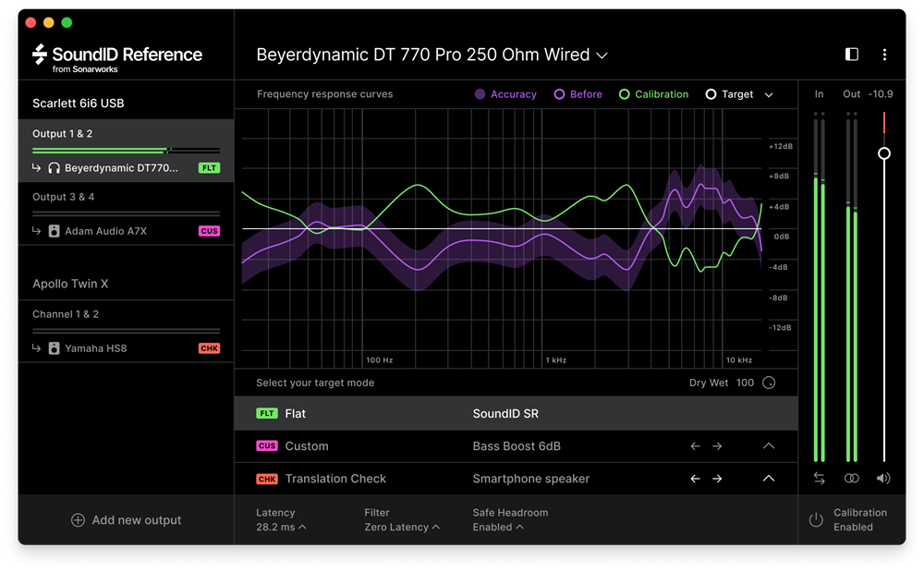Click the SoundID Reference logo

(x=117, y=57)
